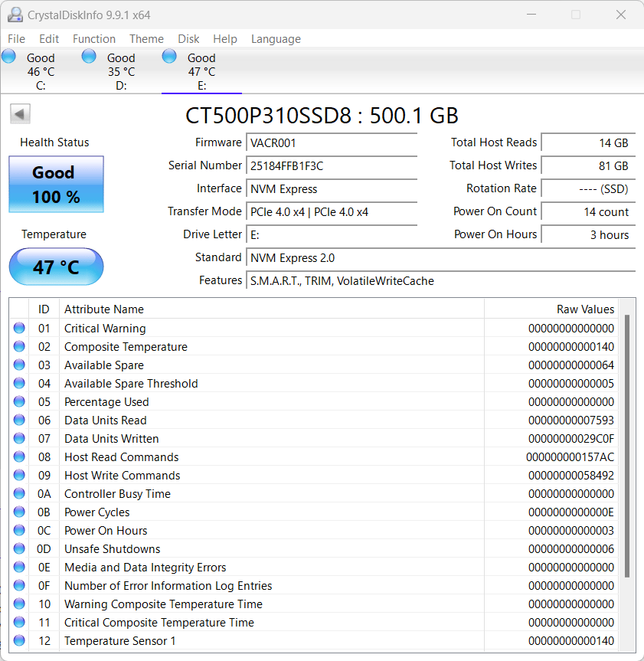The width and height of the screenshot is (644, 661).
Task: Click status orb for Percentage Used row
Action: (x=19, y=401)
